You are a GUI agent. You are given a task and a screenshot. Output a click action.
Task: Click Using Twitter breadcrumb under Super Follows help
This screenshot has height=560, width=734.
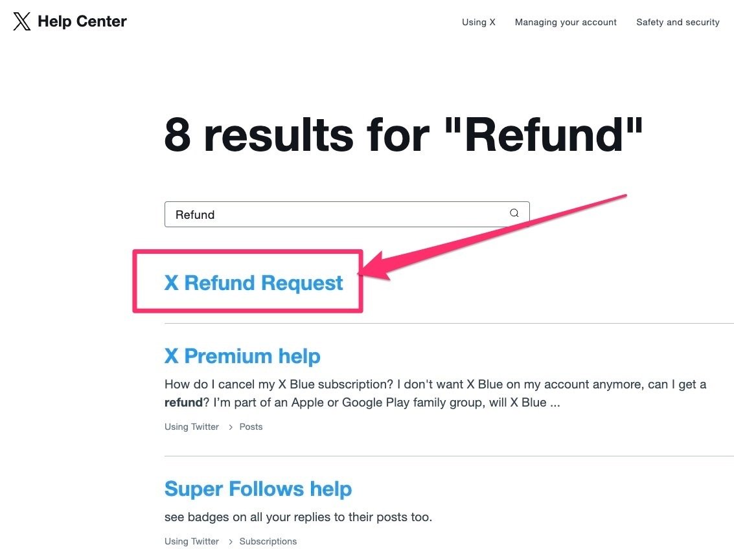(192, 542)
